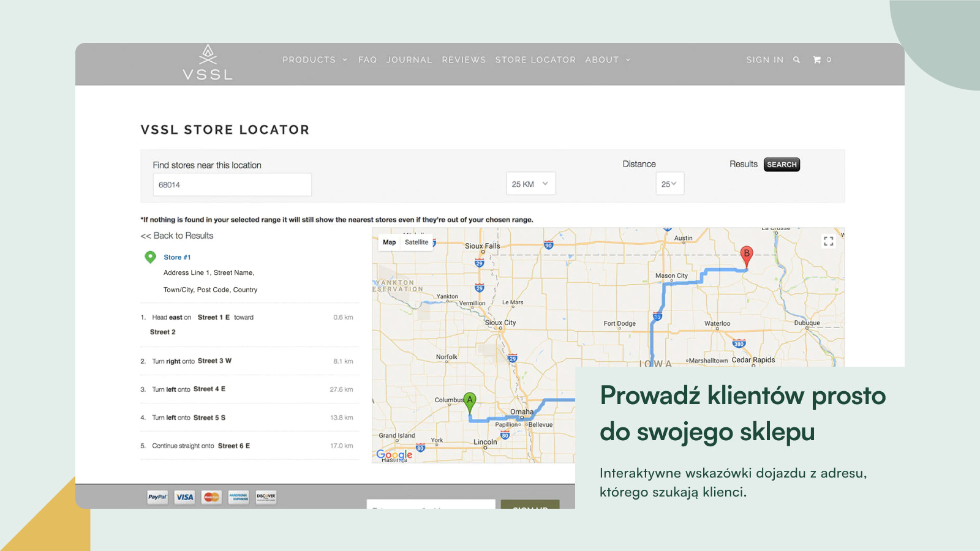
Task: Open the shopping cart icon
Action: (x=816, y=60)
